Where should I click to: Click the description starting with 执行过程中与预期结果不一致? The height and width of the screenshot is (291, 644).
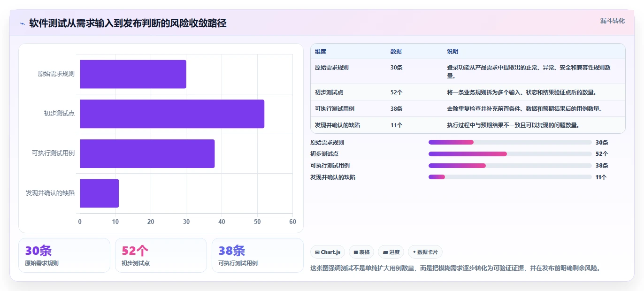tap(513, 125)
